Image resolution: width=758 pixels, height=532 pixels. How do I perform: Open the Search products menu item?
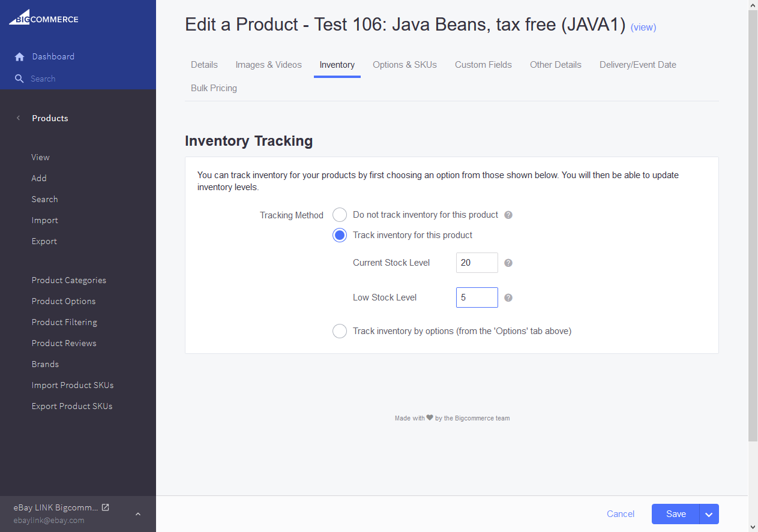(45, 199)
